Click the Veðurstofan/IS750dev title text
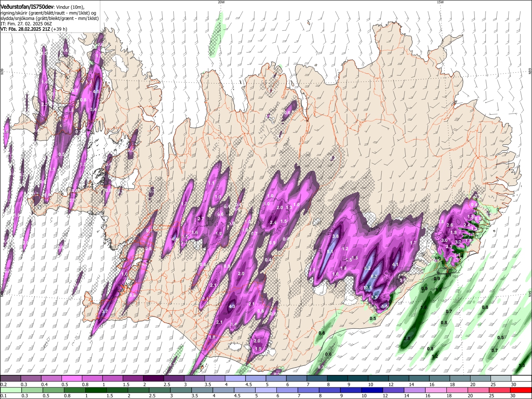This screenshot has width=532, height=399. coord(27,6)
